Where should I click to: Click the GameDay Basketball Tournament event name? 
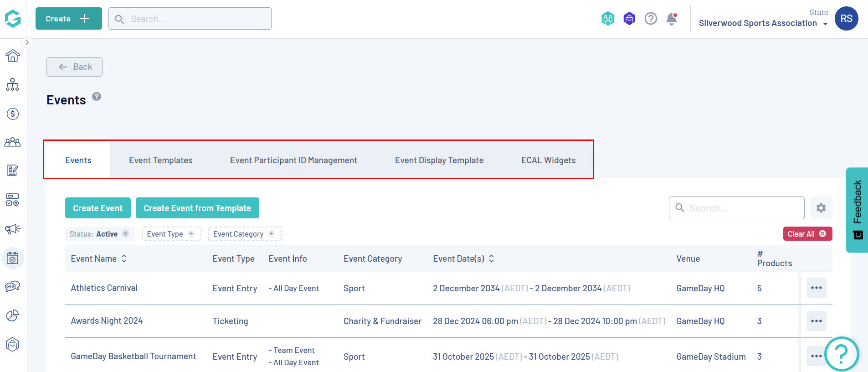134,356
